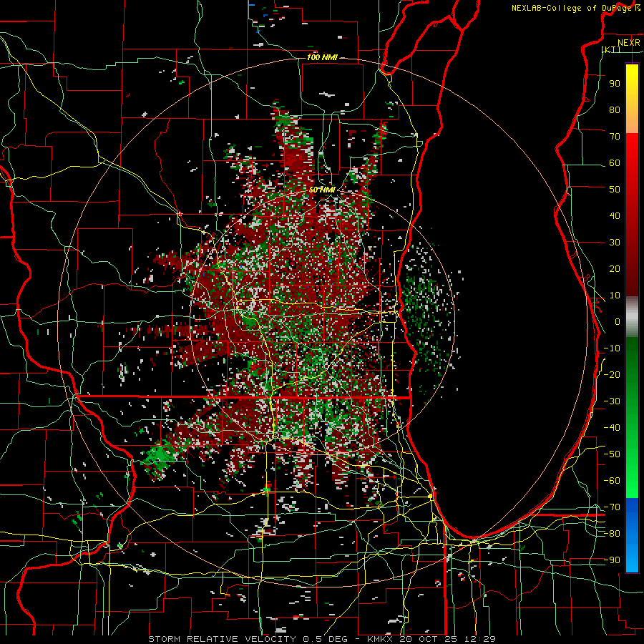Click the 60 value on velocity scale
Screen dimensions: 644x644
(615, 163)
